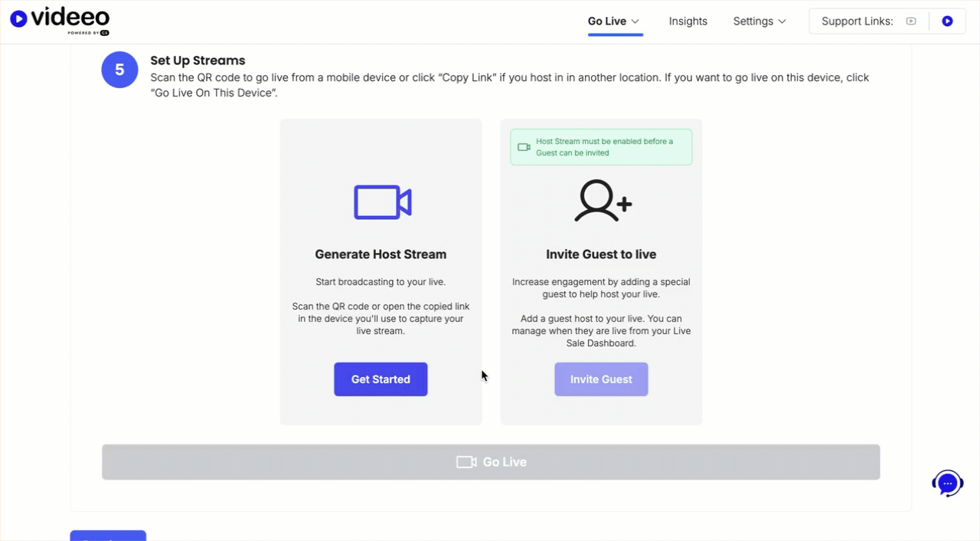Click the Videeo logo in the header

pos(60,21)
